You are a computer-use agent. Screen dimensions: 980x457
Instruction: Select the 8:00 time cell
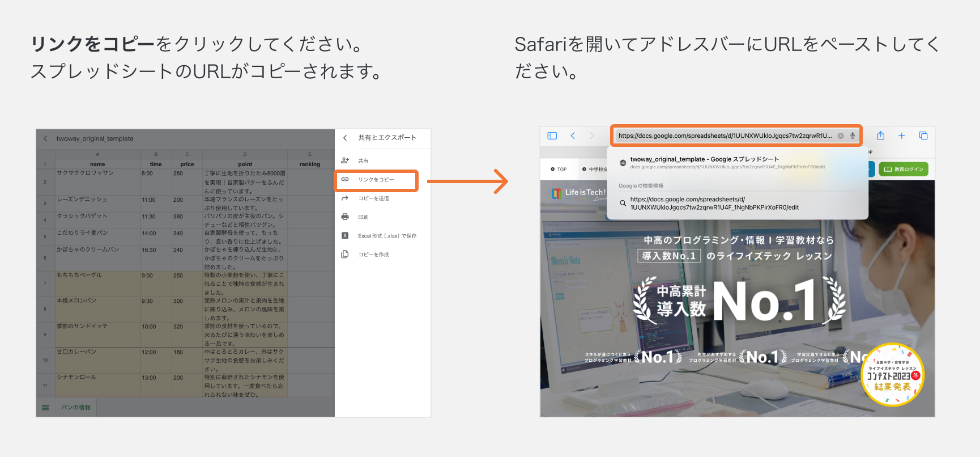tap(156, 182)
